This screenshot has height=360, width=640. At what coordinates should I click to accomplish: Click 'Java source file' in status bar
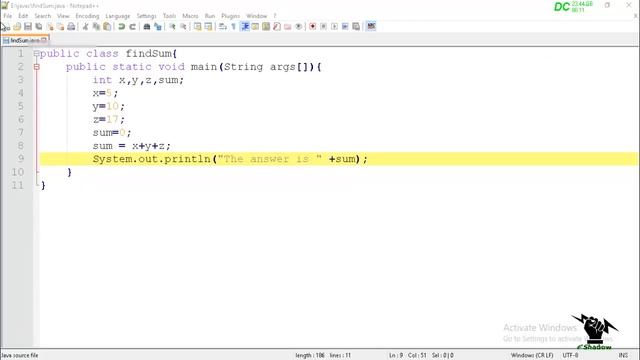coord(20,356)
